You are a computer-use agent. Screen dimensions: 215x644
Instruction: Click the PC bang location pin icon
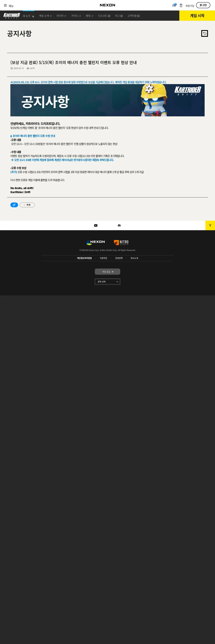coord(181,5)
